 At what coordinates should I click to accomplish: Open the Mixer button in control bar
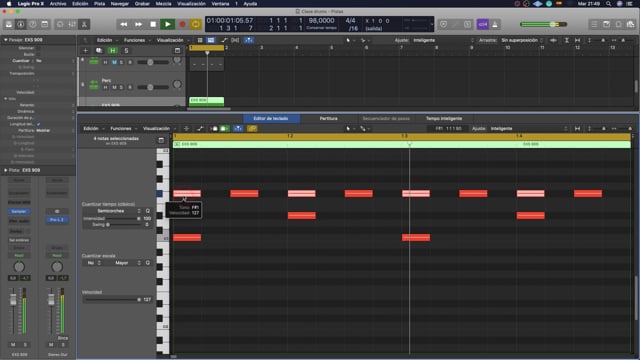tap(72, 24)
